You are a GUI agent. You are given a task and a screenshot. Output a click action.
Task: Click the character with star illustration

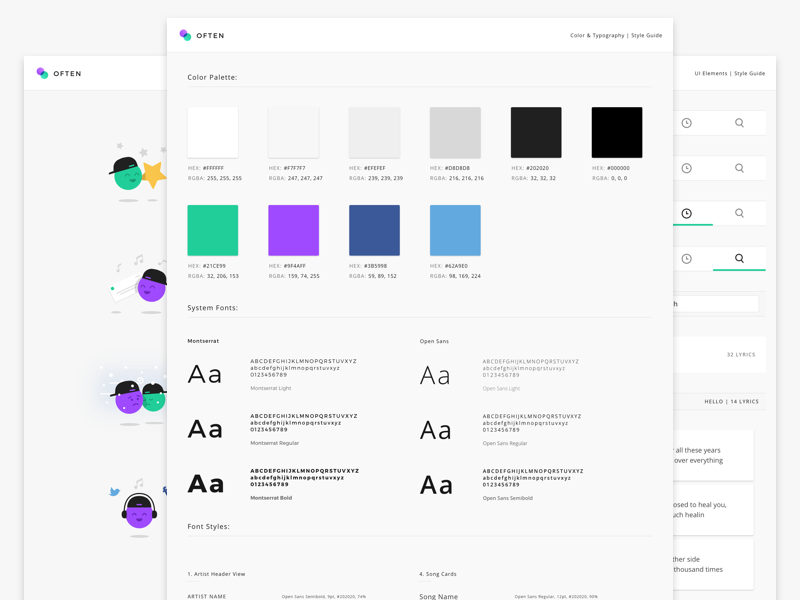136,174
